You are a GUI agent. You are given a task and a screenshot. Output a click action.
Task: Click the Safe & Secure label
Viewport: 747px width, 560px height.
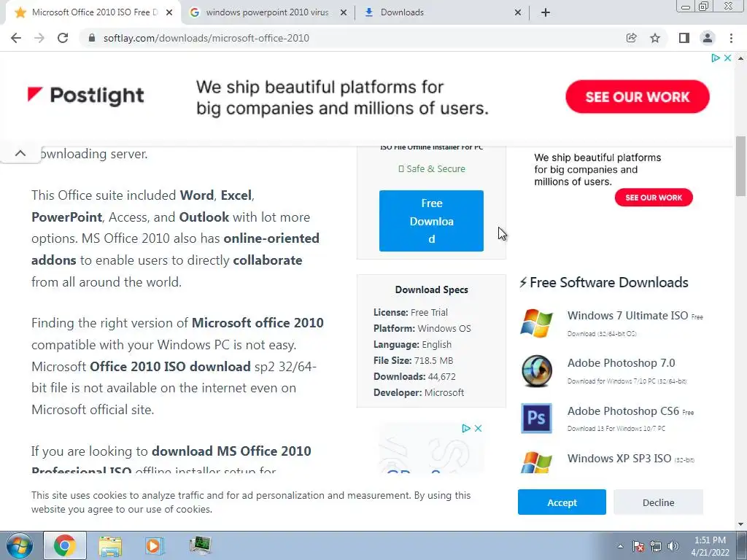click(x=432, y=168)
